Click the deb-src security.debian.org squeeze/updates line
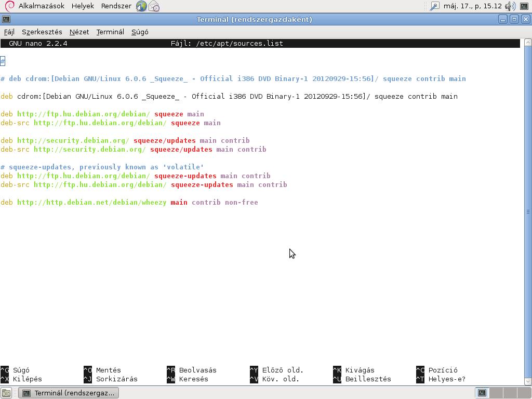The image size is (532, 399). [134, 149]
